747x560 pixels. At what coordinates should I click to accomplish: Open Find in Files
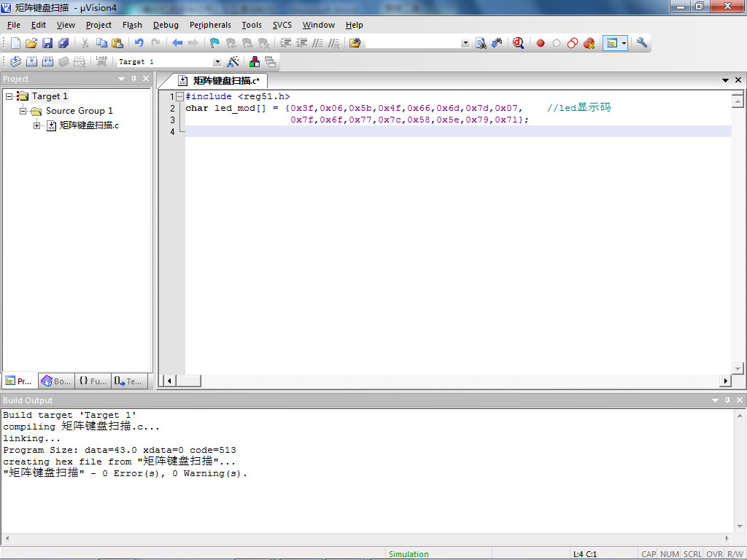pyautogui.click(x=355, y=43)
